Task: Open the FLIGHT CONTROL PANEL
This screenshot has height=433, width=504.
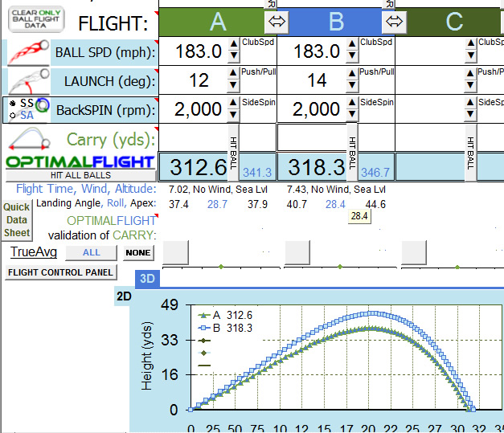Action: (61, 272)
